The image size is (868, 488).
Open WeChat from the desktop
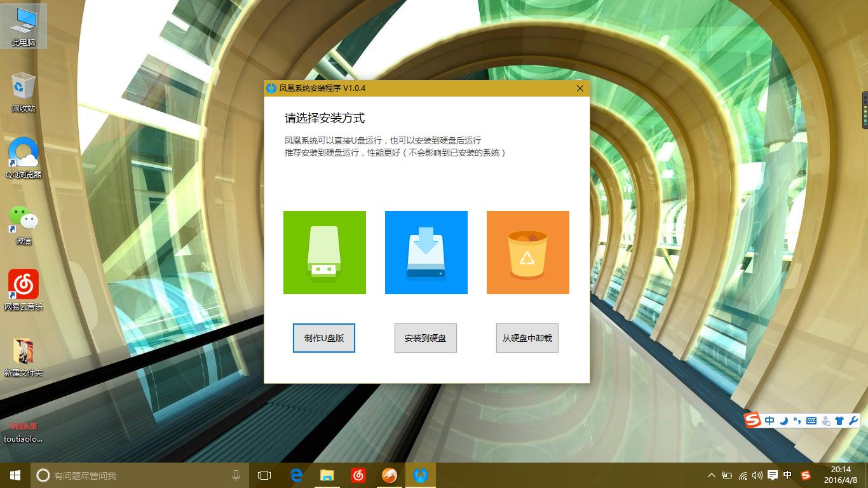(x=22, y=219)
